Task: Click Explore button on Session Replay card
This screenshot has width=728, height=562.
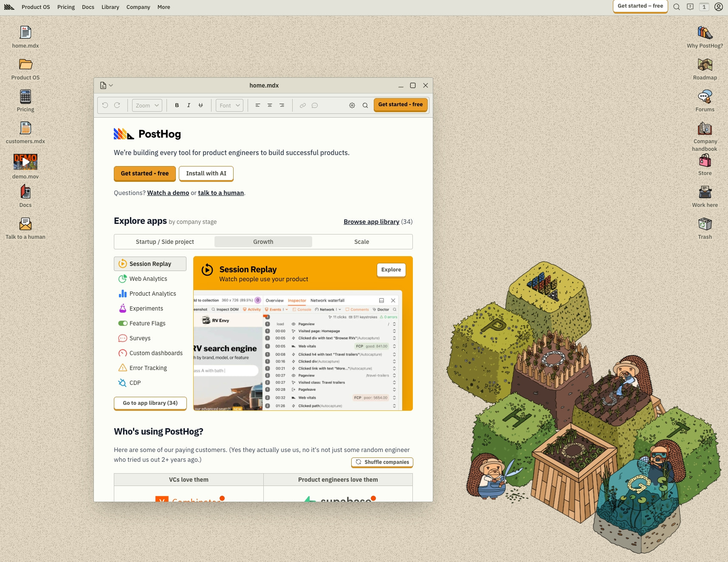Action: tap(391, 270)
